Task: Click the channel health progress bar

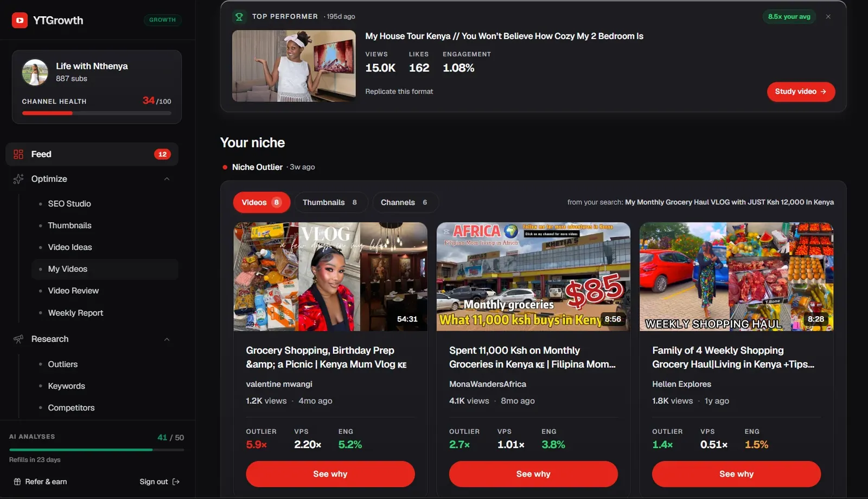Action: [x=97, y=113]
